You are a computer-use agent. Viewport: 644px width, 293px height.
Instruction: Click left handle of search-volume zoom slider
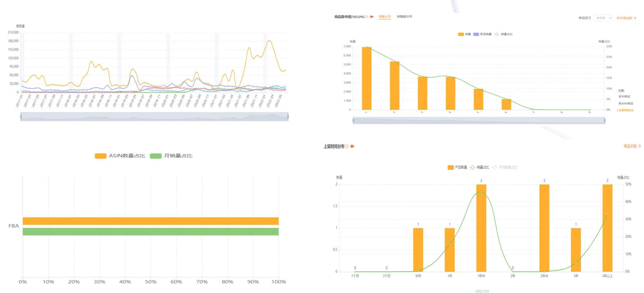(21, 117)
